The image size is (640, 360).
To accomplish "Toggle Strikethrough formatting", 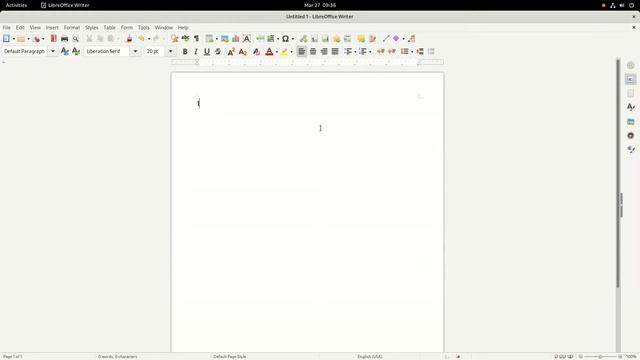I will click(x=218, y=51).
